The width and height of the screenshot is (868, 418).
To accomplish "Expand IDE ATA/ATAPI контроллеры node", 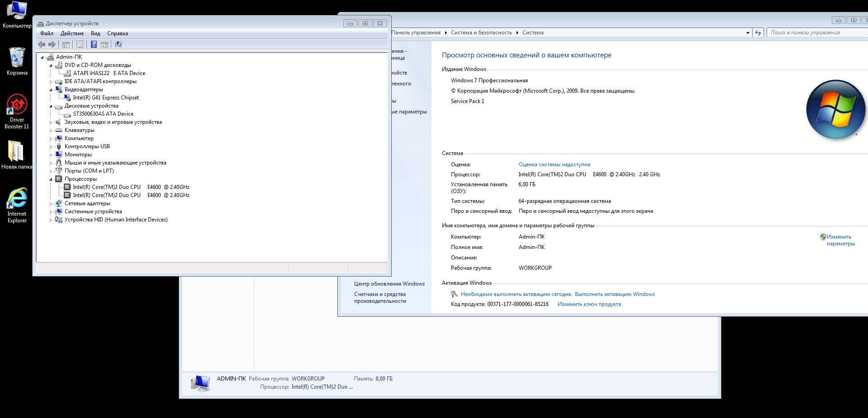I will pos(51,82).
